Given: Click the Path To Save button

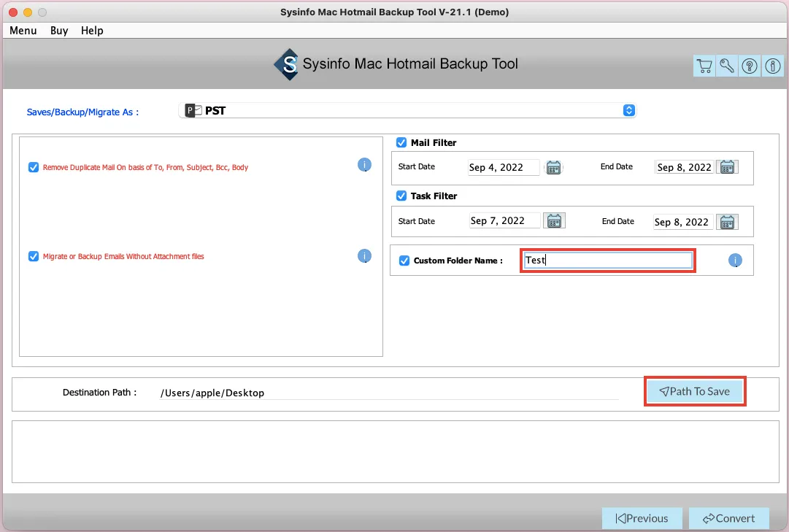Looking at the screenshot, I should pos(694,391).
